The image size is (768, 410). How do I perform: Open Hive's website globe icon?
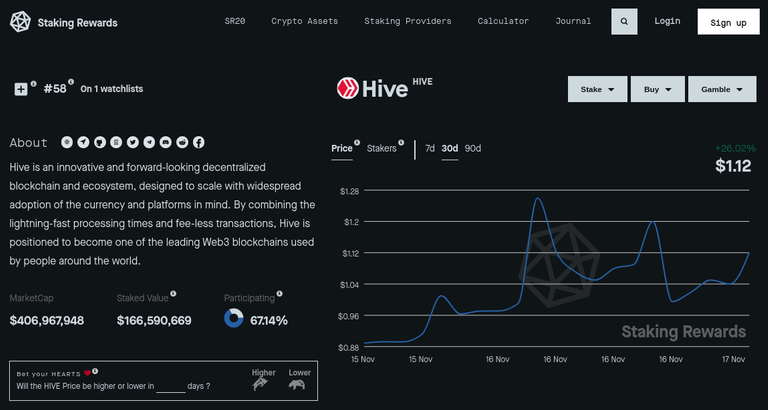67,143
